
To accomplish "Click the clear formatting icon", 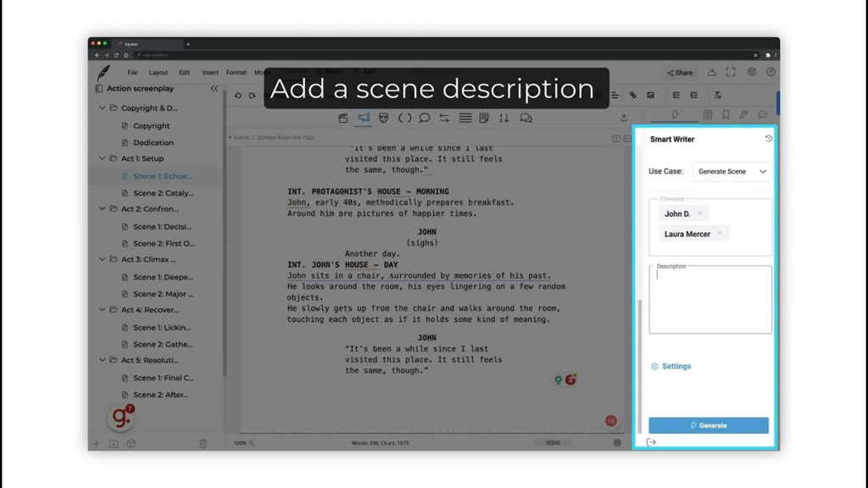I will coord(718,95).
